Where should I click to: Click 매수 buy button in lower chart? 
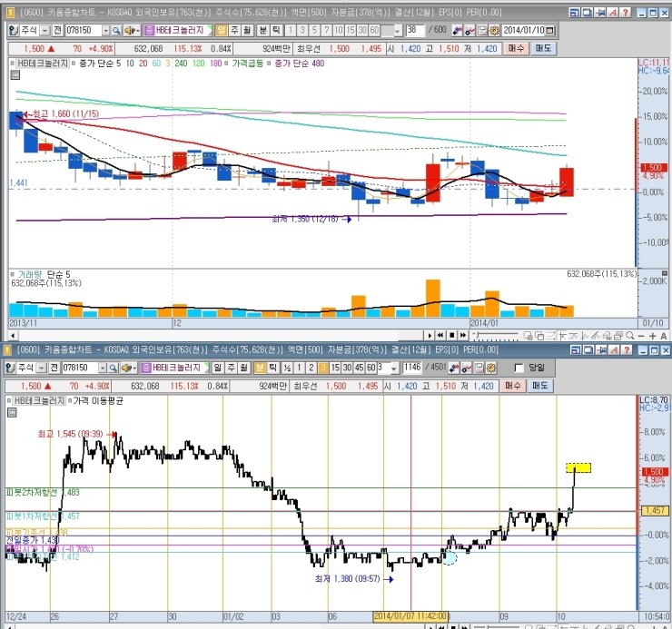pos(512,386)
